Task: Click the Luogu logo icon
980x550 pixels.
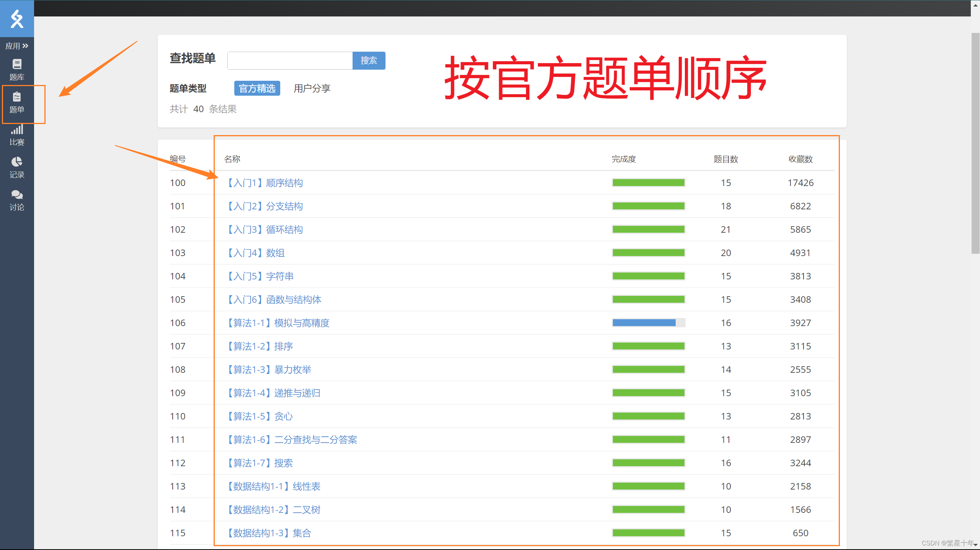Action: [17, 19]
